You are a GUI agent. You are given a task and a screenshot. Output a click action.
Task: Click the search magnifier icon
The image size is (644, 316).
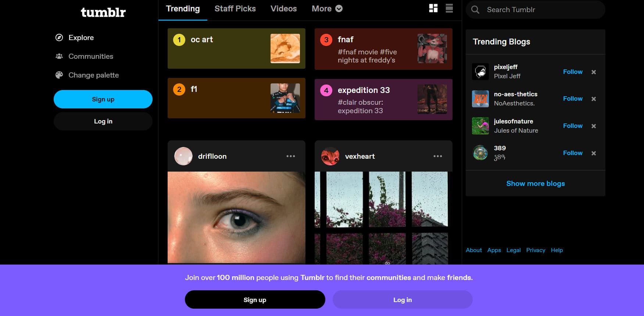[475, 10]
